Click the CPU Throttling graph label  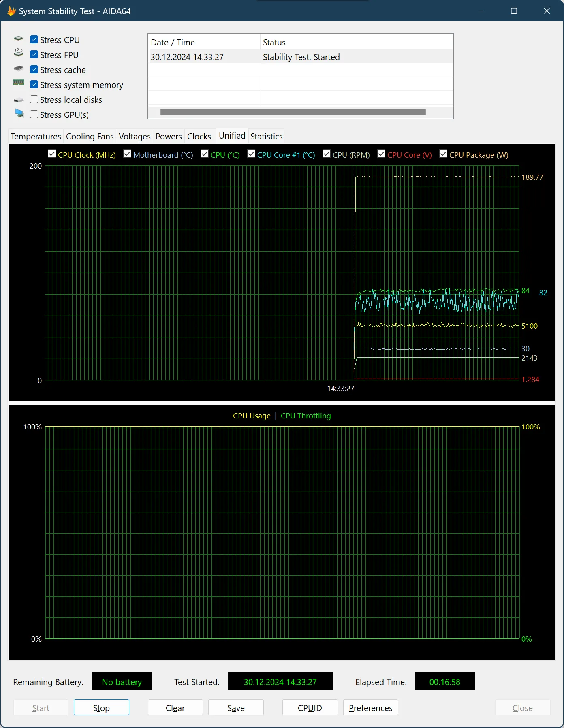click(x=306, y=416)
